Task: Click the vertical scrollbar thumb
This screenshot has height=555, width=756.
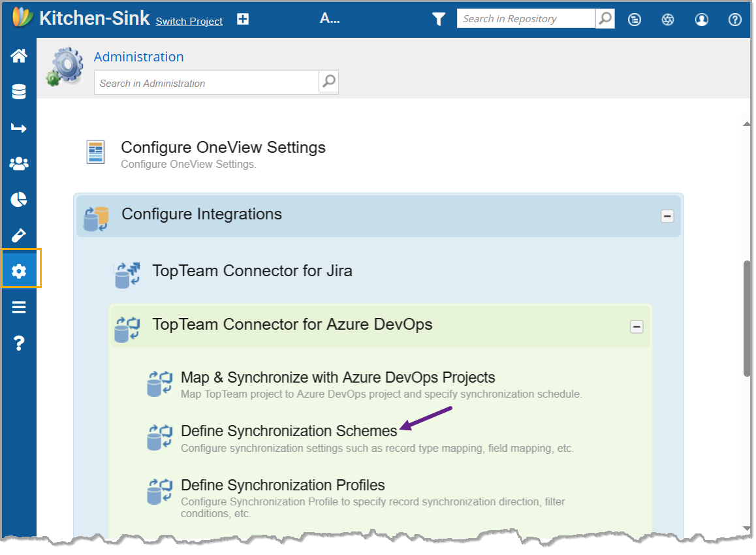Action: (747, 318)
